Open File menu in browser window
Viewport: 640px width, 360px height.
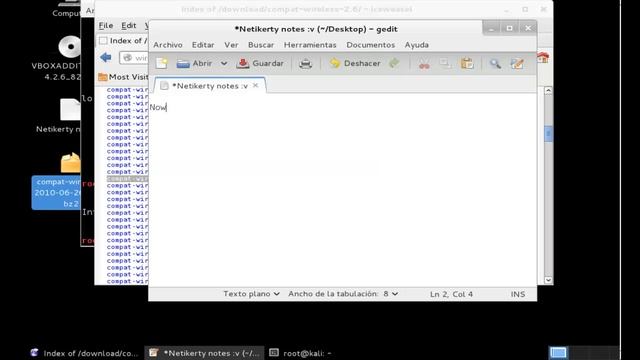pyautogui.click(x=106, y=25)
